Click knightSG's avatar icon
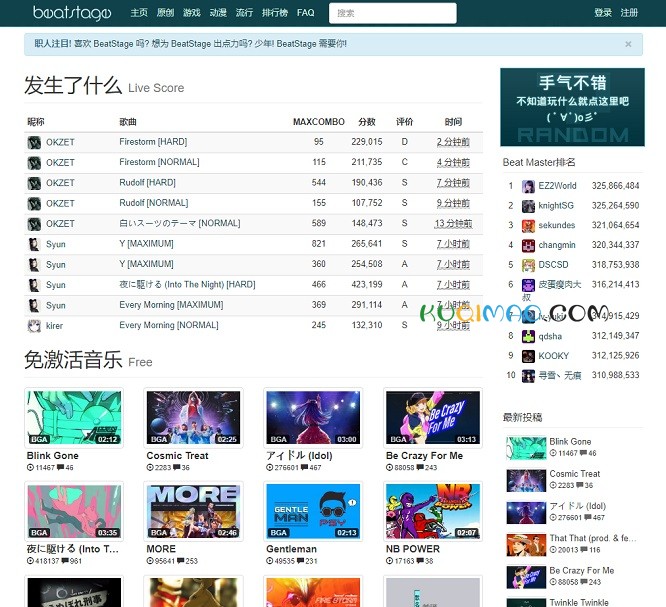This screenshot has height=607, width=666. [x=528, y=206]
